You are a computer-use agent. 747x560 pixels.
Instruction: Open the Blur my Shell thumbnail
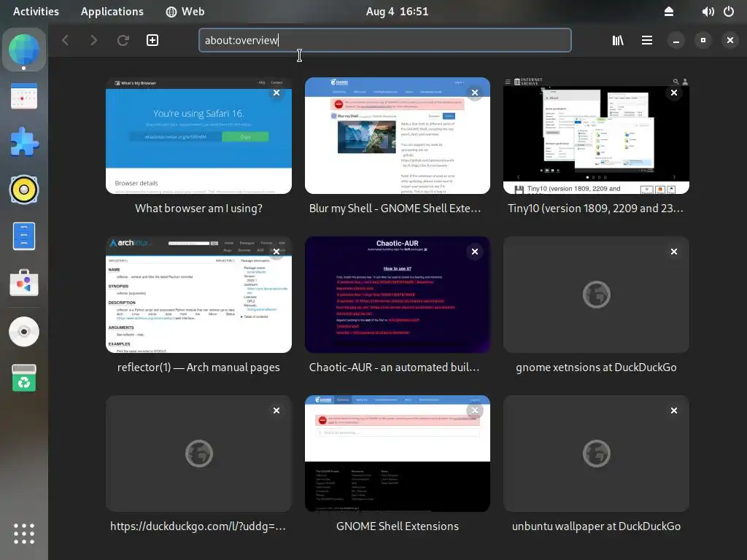click(398, 136)
